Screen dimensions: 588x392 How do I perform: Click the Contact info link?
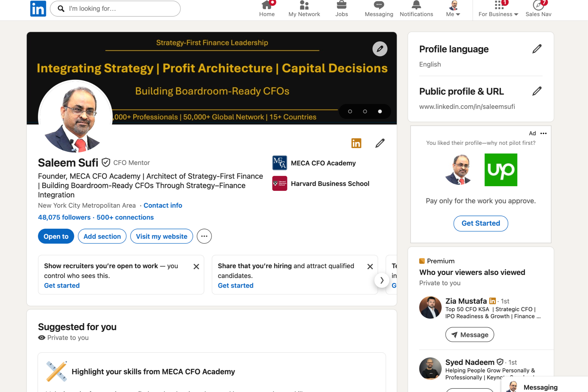tap(163, 206)
